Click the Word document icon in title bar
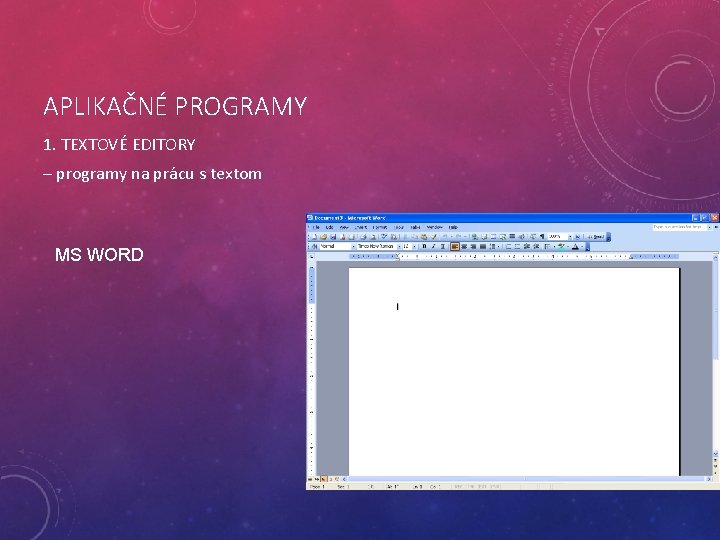The height and width of the screenshot is (540, 720). 310,218
